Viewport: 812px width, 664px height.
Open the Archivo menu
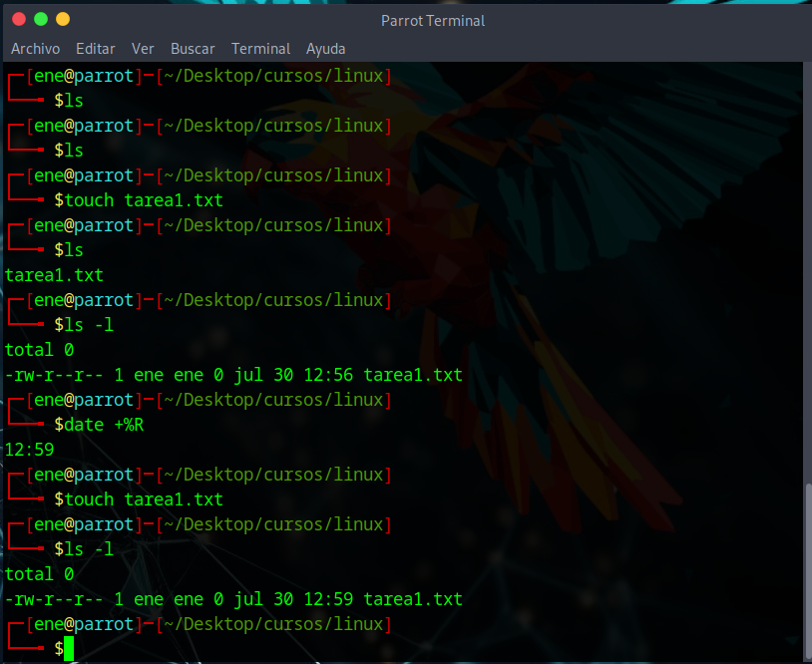coord(35,48)
